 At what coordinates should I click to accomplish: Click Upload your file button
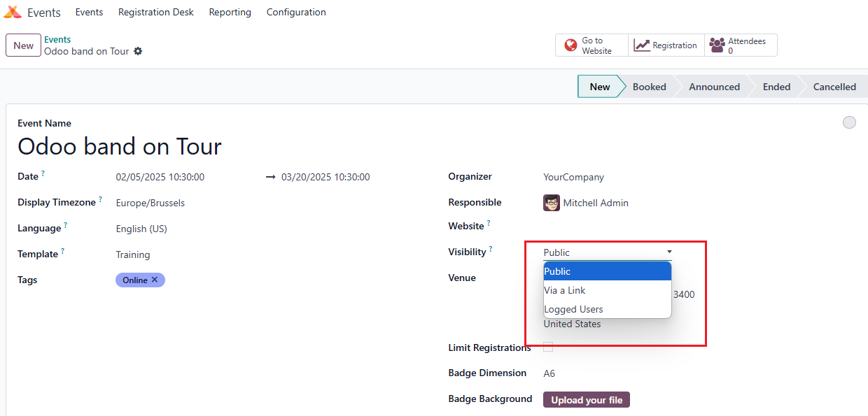(587, 400)
